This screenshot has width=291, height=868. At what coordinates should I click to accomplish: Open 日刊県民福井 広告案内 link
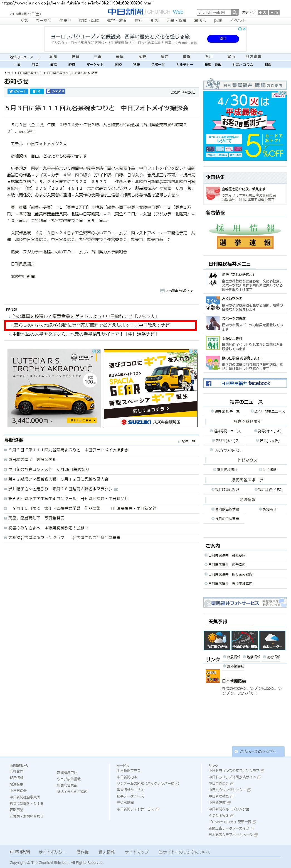227,565
